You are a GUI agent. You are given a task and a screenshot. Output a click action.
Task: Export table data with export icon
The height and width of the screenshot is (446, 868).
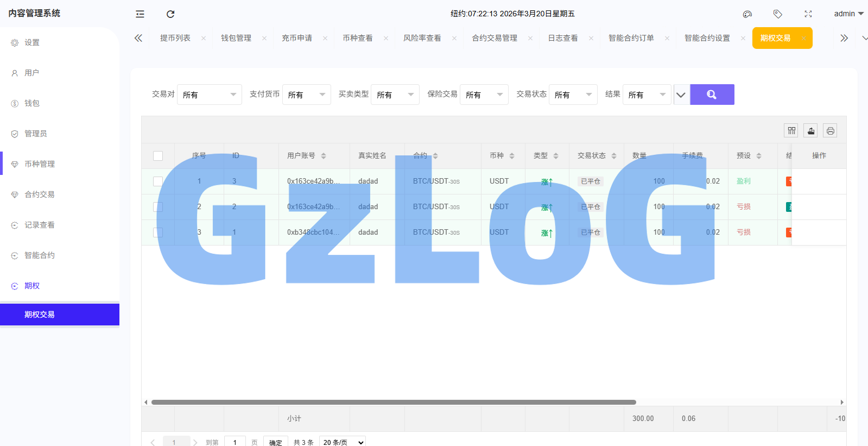[811, 130]
